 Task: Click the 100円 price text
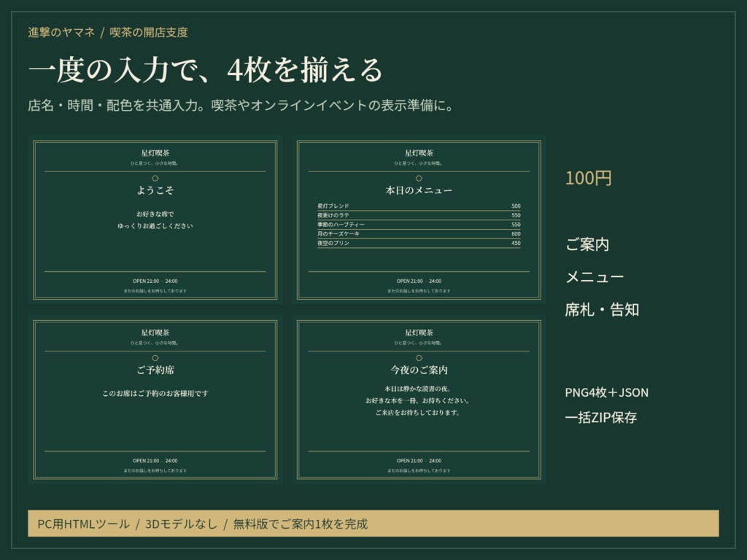589,178
